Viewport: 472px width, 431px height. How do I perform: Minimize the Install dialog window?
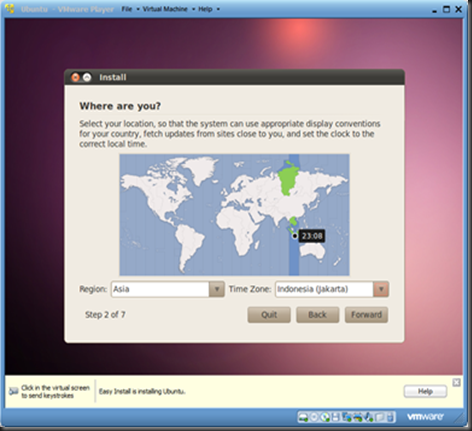coord(87,77)
